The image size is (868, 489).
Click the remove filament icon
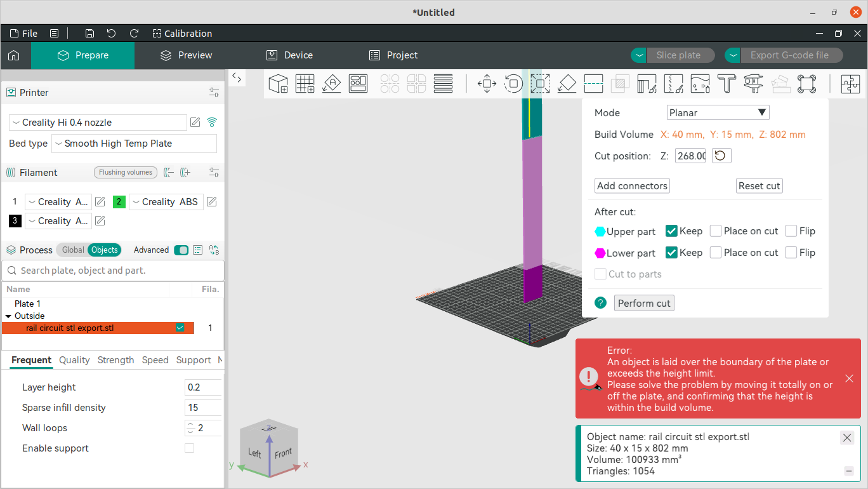pyautogui.click(x=169, y=172)
